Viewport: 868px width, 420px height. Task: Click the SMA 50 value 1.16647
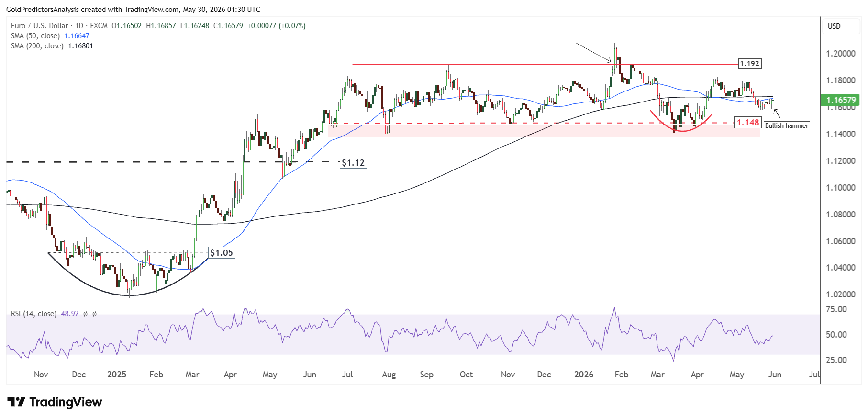77,36
